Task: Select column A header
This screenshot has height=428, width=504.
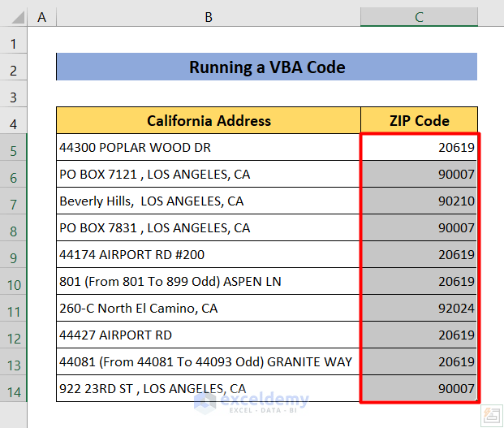Action: tap(41, 17)
